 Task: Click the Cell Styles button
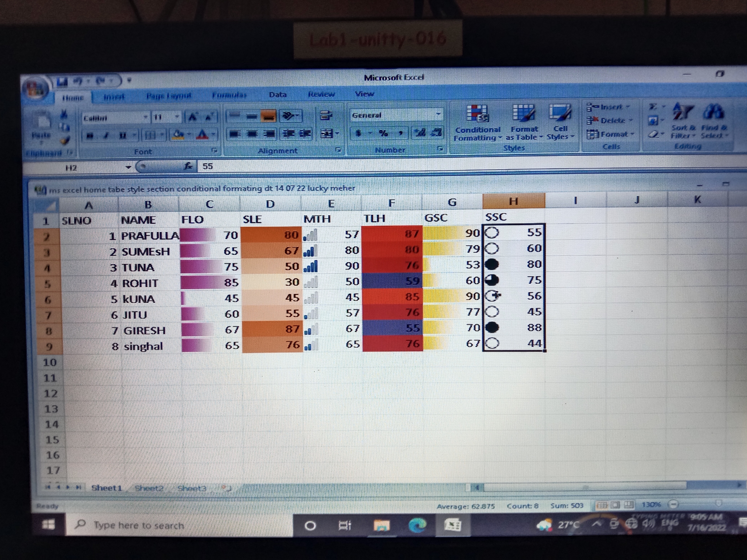[560, 122]
